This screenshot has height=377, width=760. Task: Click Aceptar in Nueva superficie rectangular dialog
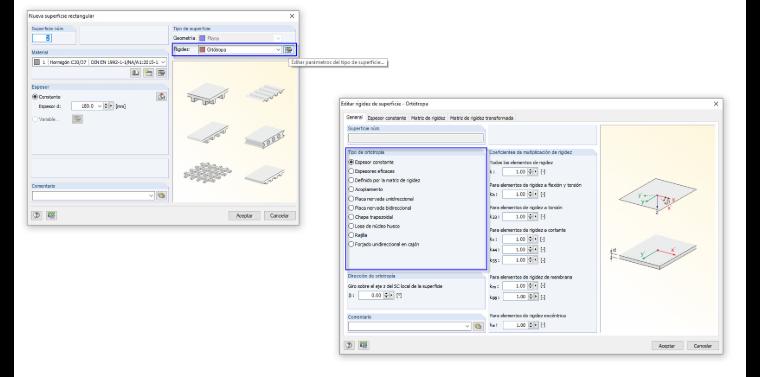244,216
